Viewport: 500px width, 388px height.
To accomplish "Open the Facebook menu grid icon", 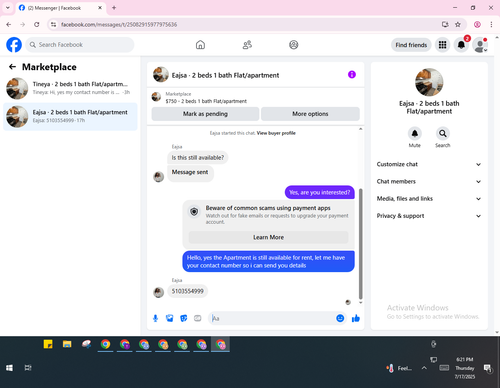I will pyautogui.click(x=442, y=45).
